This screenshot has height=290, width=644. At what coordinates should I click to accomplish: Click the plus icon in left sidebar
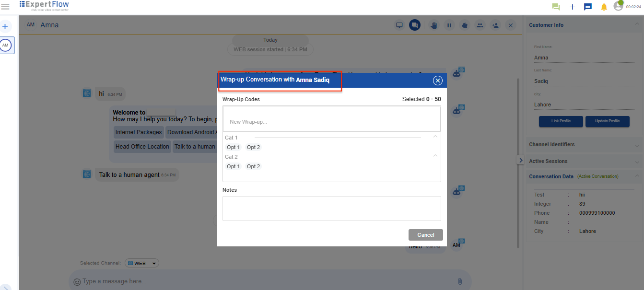click(5, 27)
